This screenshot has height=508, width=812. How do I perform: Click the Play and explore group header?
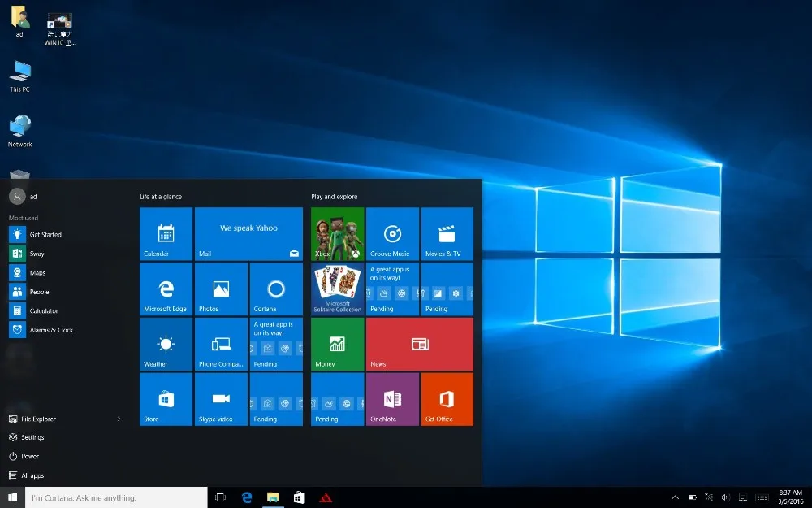coord(334,197)
